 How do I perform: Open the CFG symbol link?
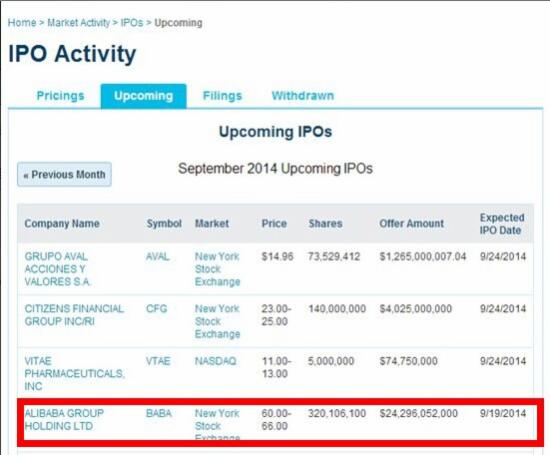pyautogui.click(x=156, y=309)
